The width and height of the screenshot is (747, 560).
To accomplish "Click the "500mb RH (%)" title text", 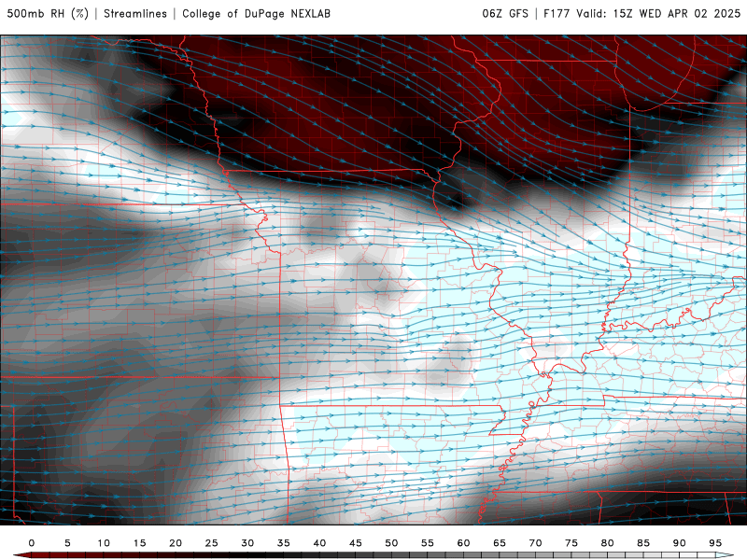I will (48, 14).
